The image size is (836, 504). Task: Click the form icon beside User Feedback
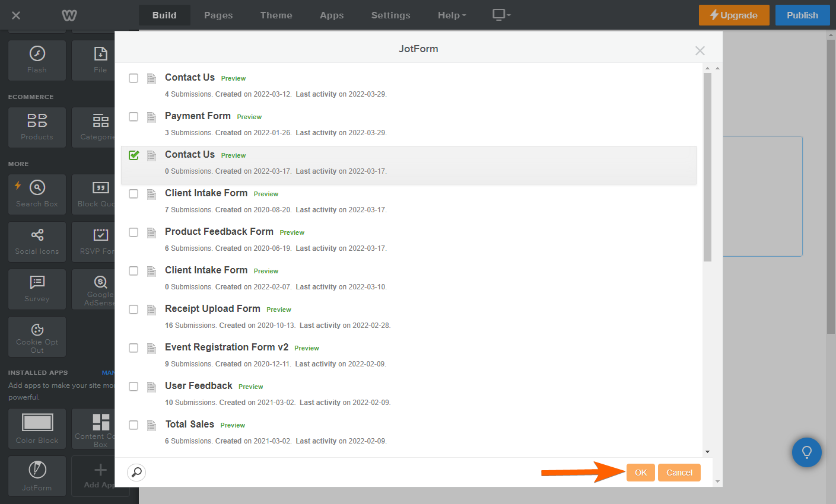(x=152, y=387)
